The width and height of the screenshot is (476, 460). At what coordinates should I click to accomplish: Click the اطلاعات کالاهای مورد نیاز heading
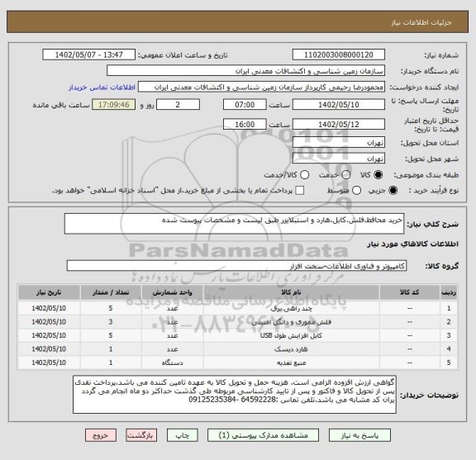point(412,244)
